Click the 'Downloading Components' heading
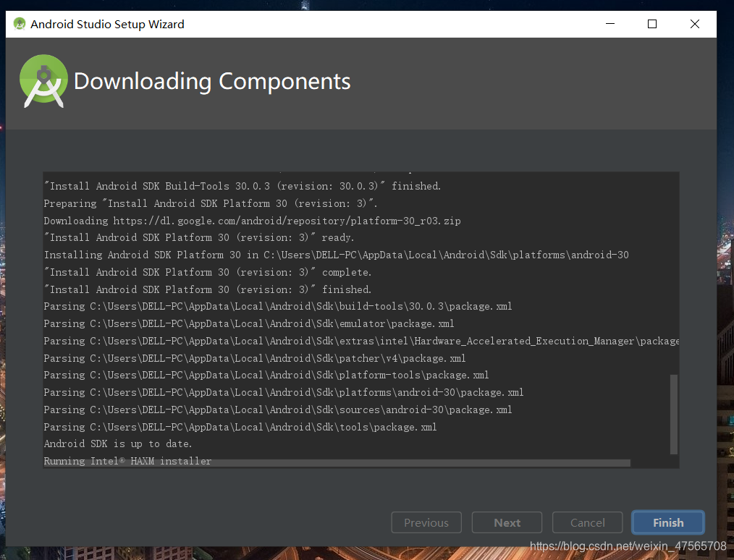This screenshot has width=734, height=560. [212, 82]
